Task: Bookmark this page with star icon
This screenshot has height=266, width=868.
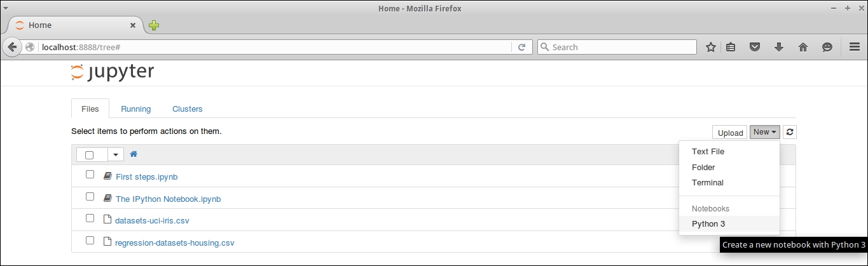Action: click(x=711, y=47)
